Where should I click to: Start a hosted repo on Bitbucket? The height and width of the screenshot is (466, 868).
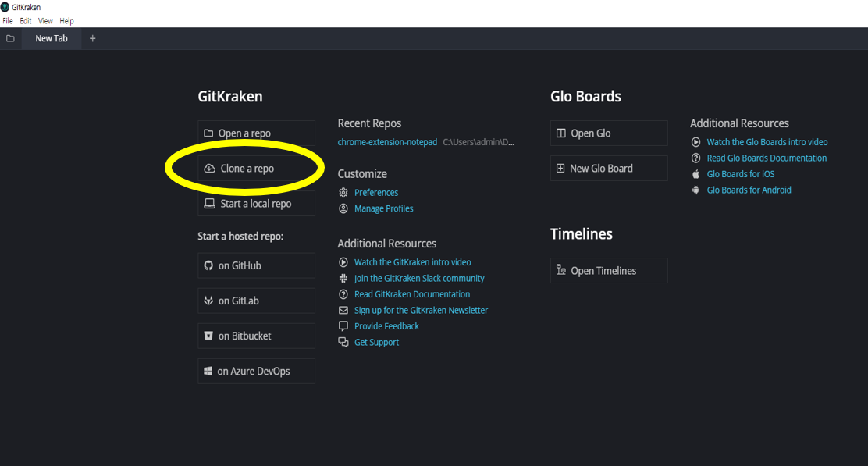256,336
